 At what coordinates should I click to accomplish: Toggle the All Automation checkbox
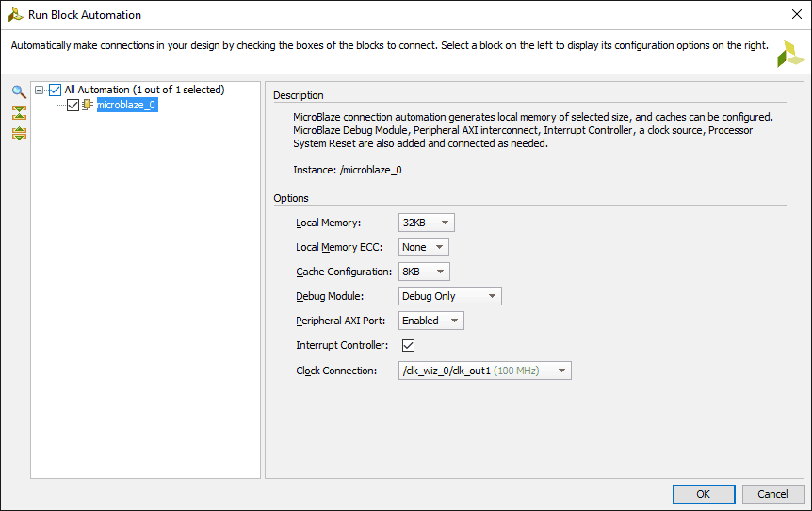pyautogui.click(x=55, y=91)
